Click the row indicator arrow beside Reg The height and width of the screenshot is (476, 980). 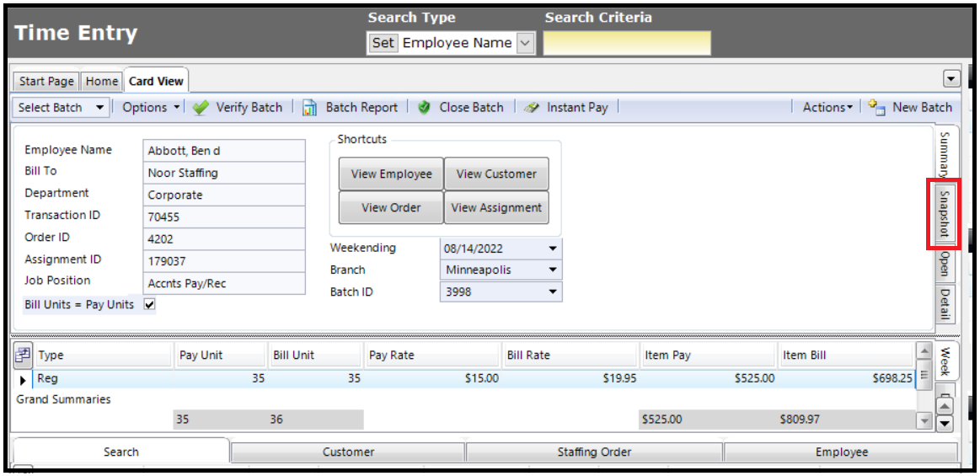tap(23, 379)
